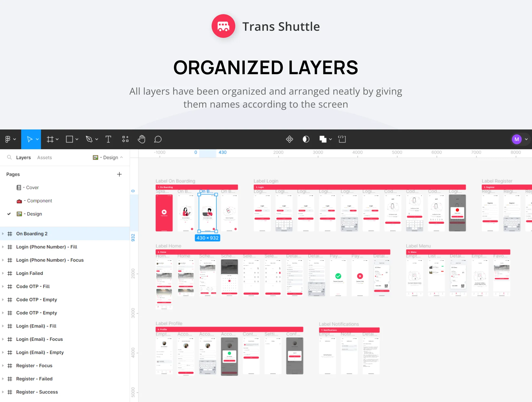Select the Hand tool
Viewport: 532px width, 402px height.
pyautogui.click(x=142, y=139)
